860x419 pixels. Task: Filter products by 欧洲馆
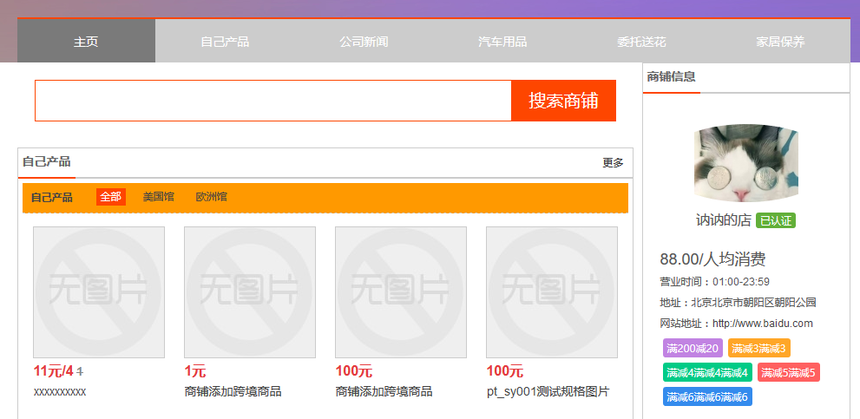tap(211, 197)
